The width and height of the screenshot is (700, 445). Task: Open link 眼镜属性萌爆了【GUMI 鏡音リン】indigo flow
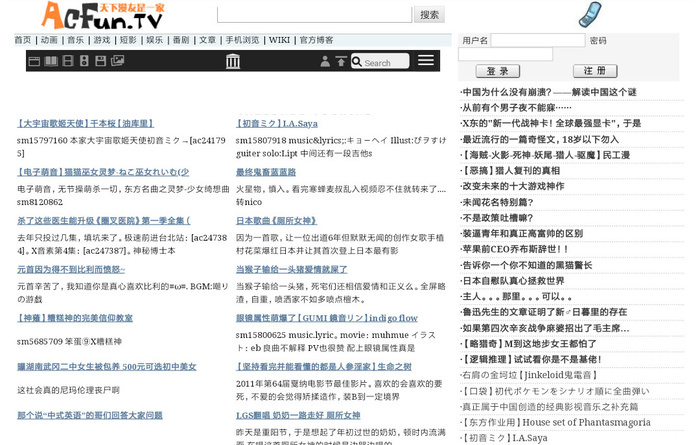pos(327,318)
